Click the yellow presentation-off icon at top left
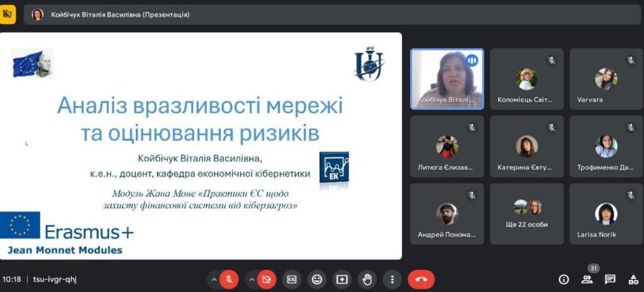 tap(8, 14)
